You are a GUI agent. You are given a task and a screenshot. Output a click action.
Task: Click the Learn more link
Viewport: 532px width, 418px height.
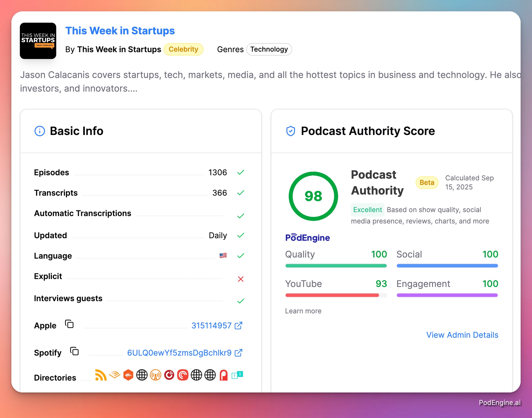tap(303, 311)
